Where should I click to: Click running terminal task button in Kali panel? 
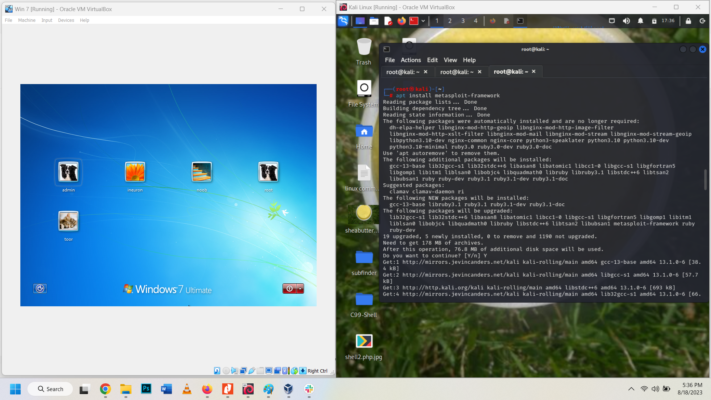pos(520,21)
